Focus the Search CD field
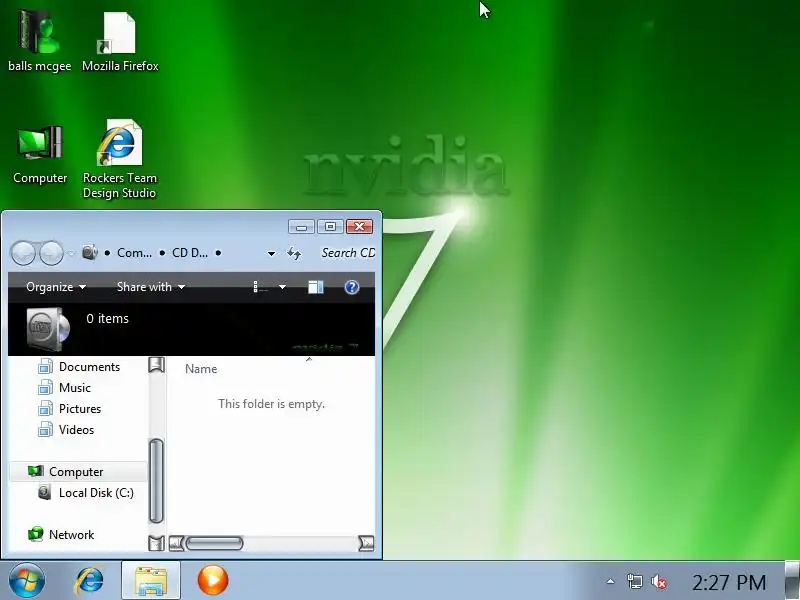 pyautogui.click(x=348, y=253)
